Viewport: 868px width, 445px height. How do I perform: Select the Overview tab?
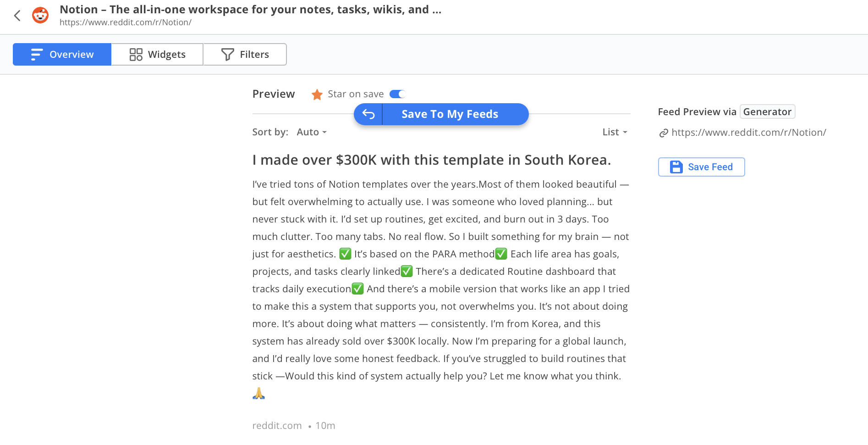(62, 55)
